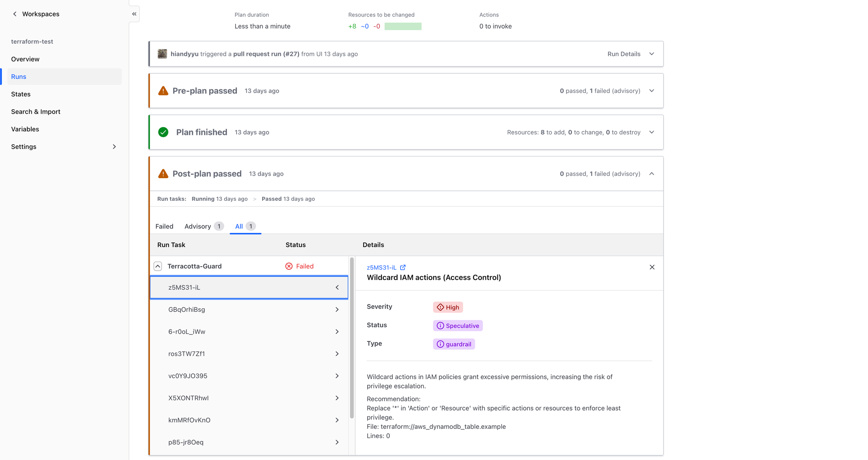
Task: Expand the Pre-plan passed section chevron
Action: point(651,91)
